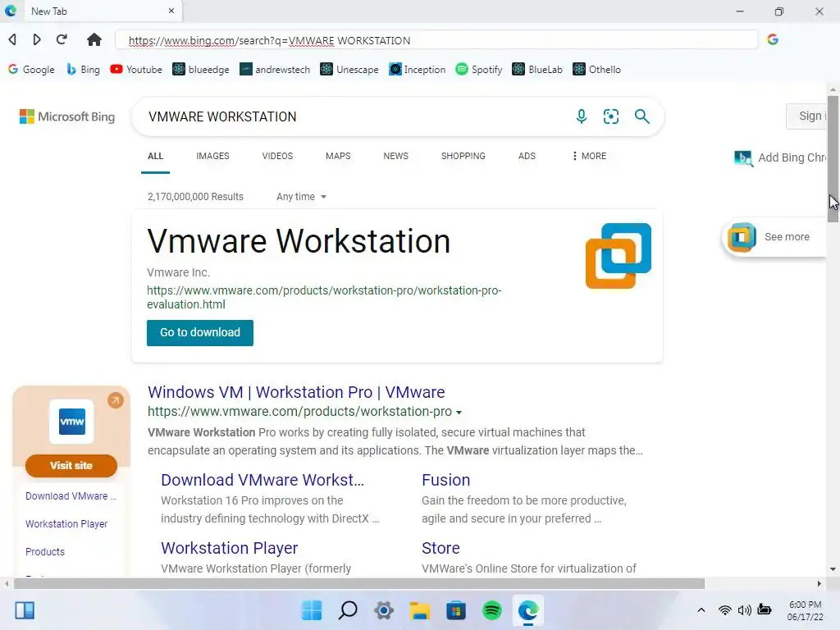840x630 pixels.
Task: Open the MORE search categories menu
Action: [589, 156]
